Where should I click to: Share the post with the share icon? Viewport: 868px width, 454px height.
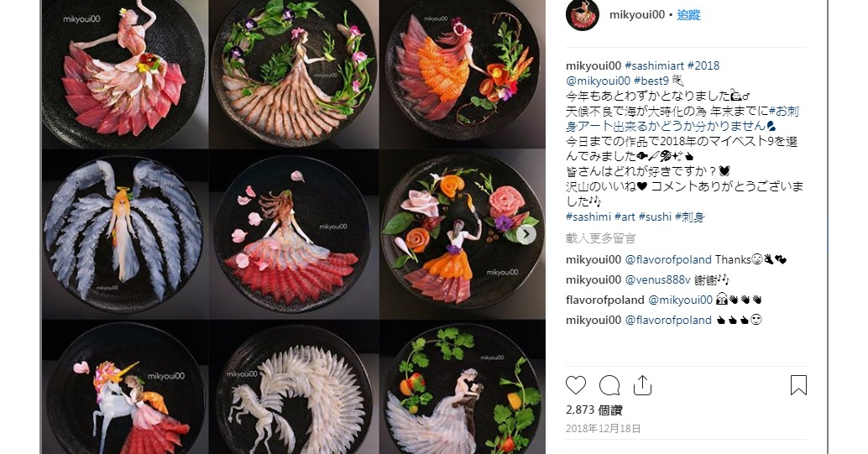click(642, 385)
